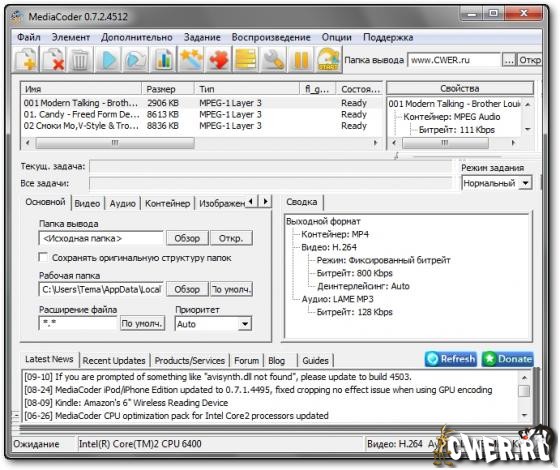Open the Guides tab

click(315, 361)
